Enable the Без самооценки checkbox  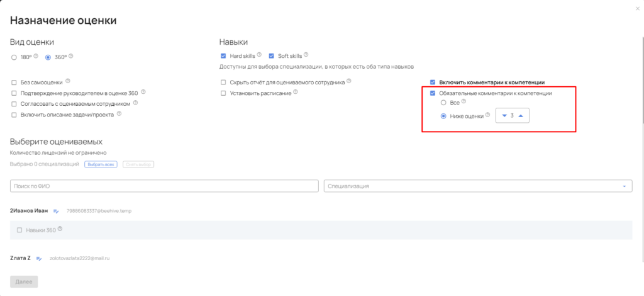point(14,82)
